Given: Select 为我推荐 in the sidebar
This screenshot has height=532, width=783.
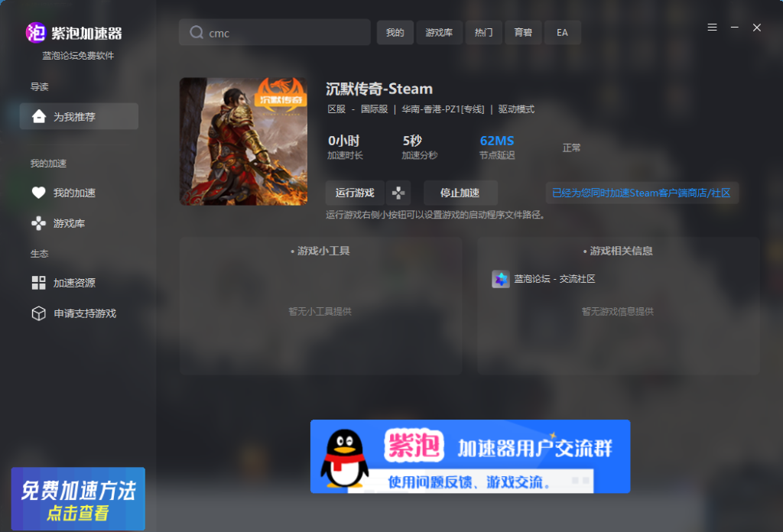Looking at the screenshot, I should click(x=79, y=116).
